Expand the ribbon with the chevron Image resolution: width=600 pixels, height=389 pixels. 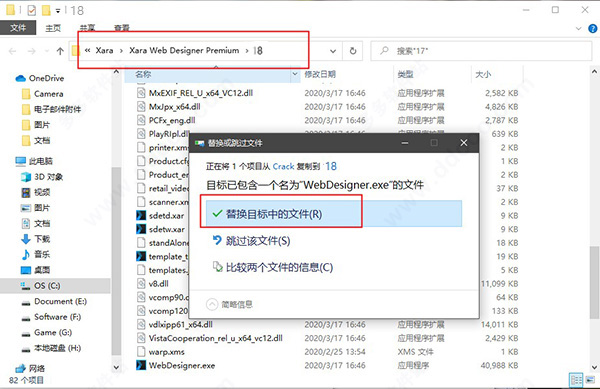click(579, 28)
